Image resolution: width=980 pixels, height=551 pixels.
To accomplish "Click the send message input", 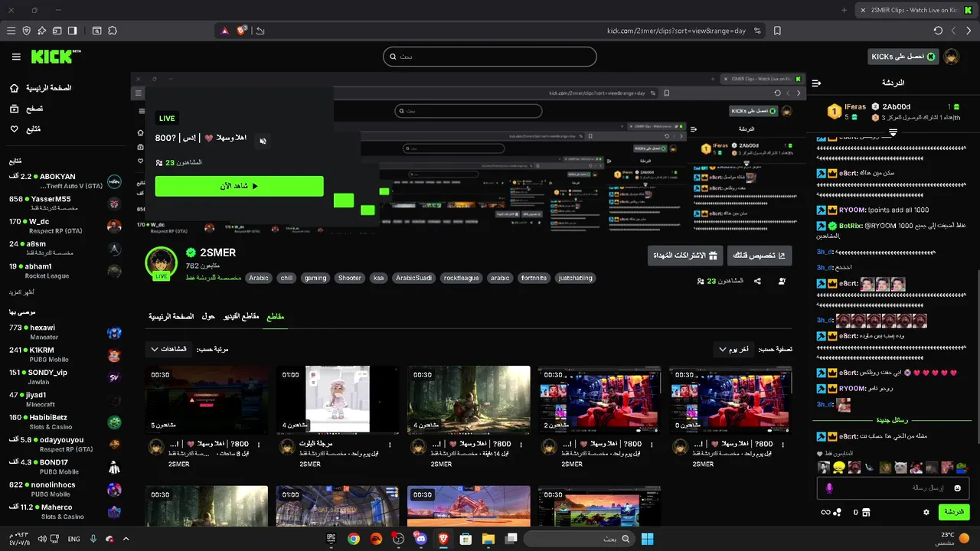I will click(x=893, y=488).
